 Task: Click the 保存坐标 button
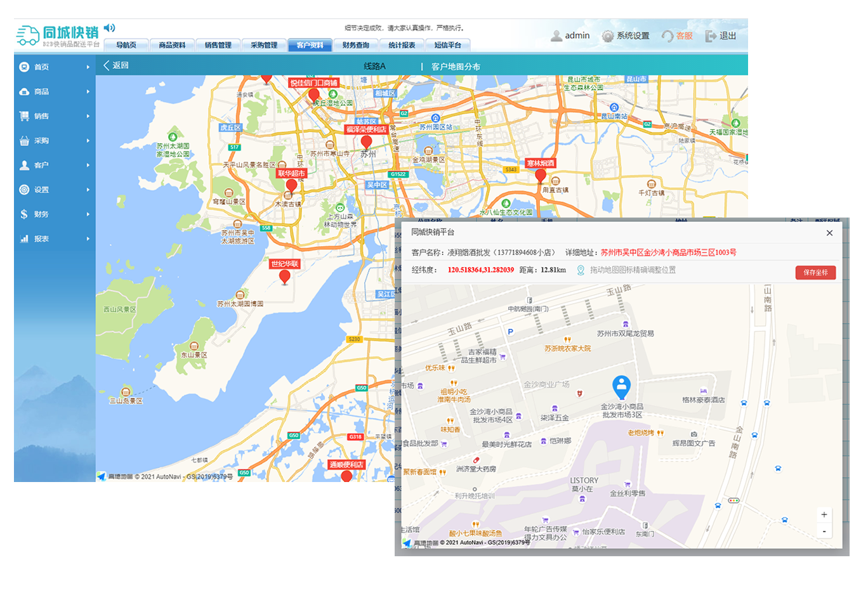pos(815,272)
